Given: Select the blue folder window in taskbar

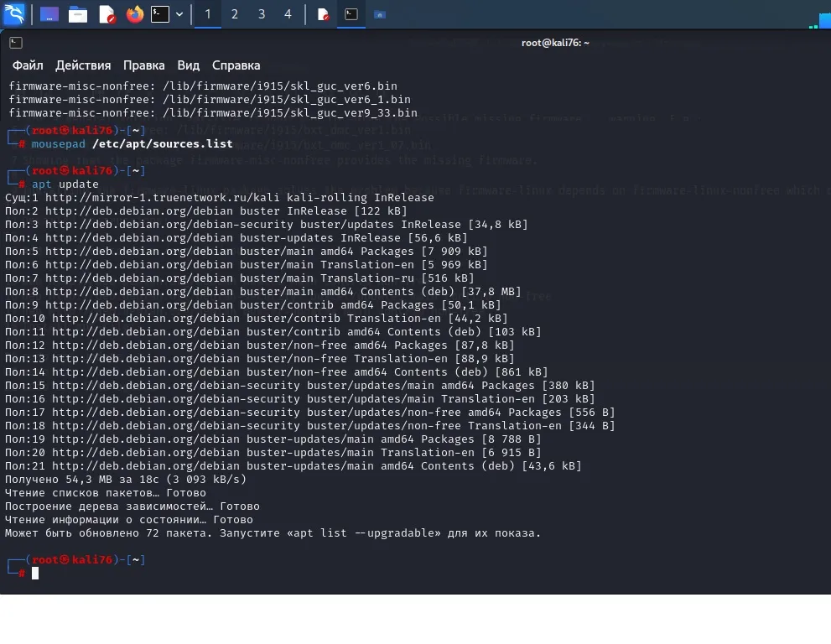Looking at the screenshot, I should 380,14.
